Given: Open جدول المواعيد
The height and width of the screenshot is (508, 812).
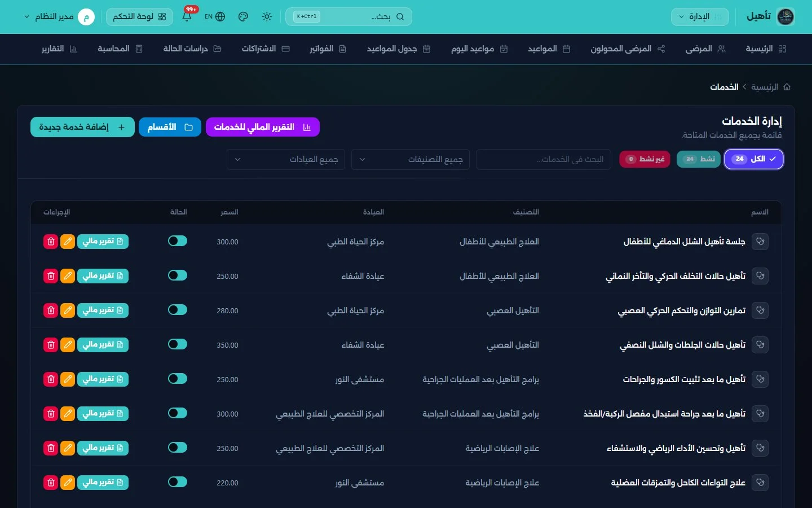Looking at the screenshot, I should click(399, 49).
